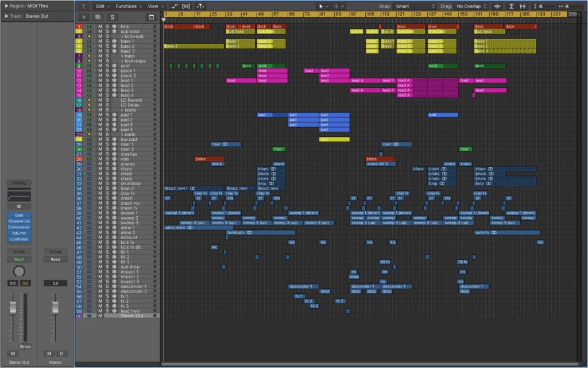588x368 pixels.
Task: Mute the Stereo Out channel strip
Action: (x=13, y=354)
